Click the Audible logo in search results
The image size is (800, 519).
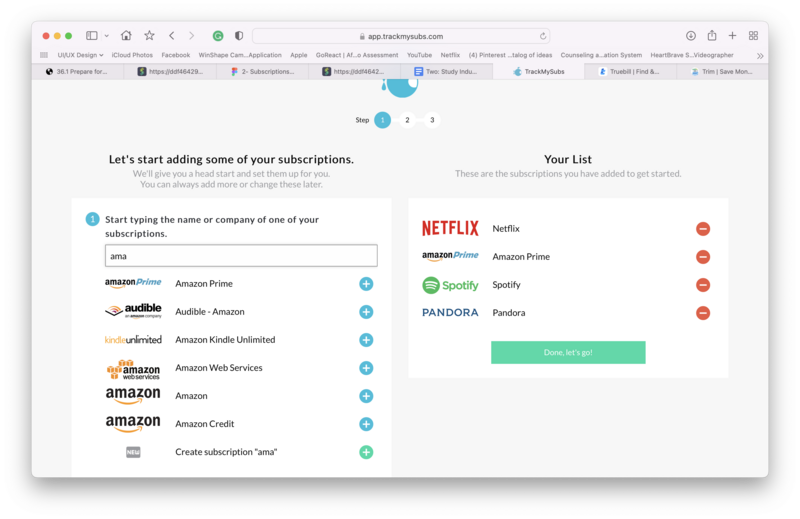click(133, 310)
